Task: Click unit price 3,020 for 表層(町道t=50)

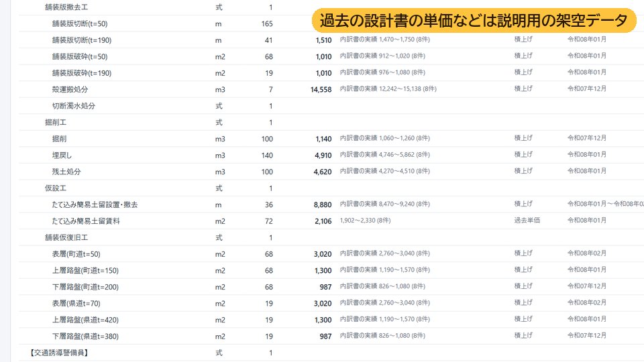Action: pyautogui.click(x=323, y=253)
